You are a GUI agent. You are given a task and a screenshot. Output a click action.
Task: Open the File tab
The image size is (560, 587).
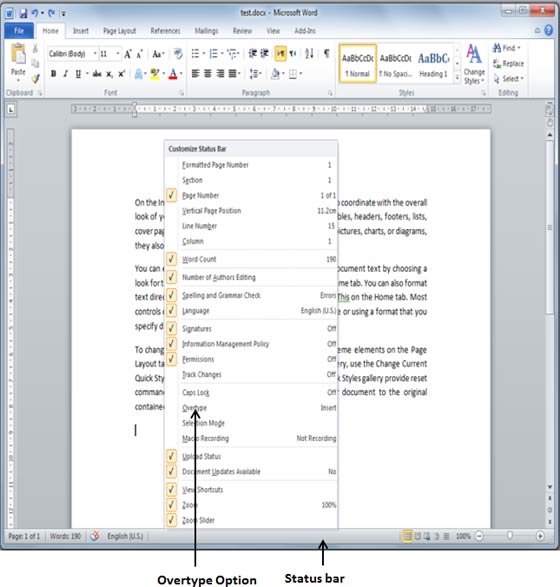tap(19, 31)
